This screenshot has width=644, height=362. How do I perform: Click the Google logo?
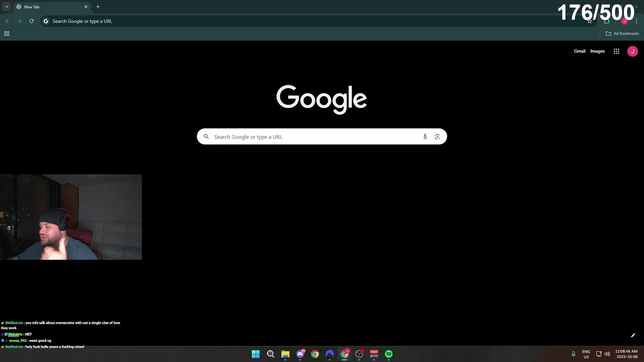point(321,99)
